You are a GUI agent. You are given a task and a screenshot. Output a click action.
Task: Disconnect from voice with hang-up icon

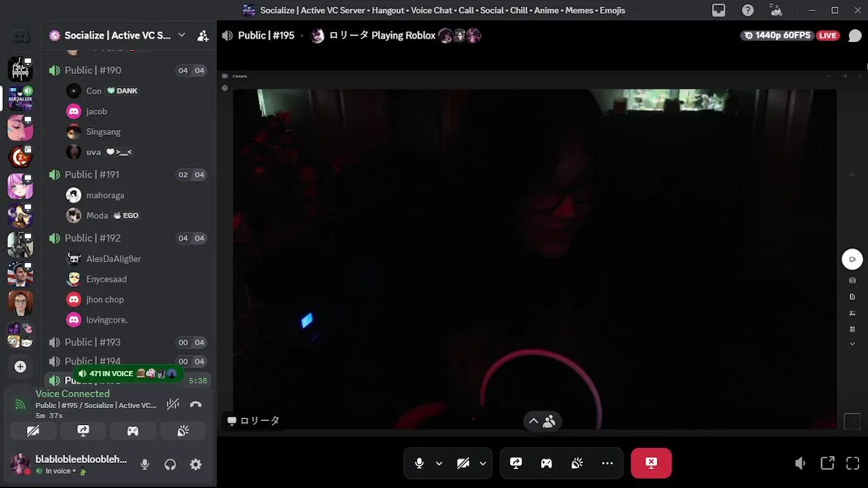196,405
